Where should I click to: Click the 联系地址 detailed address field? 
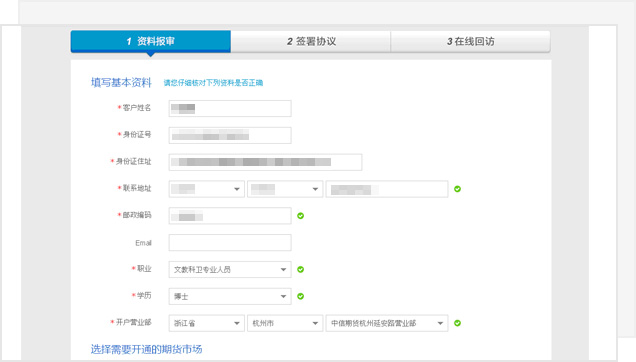(x=387, y=189)
